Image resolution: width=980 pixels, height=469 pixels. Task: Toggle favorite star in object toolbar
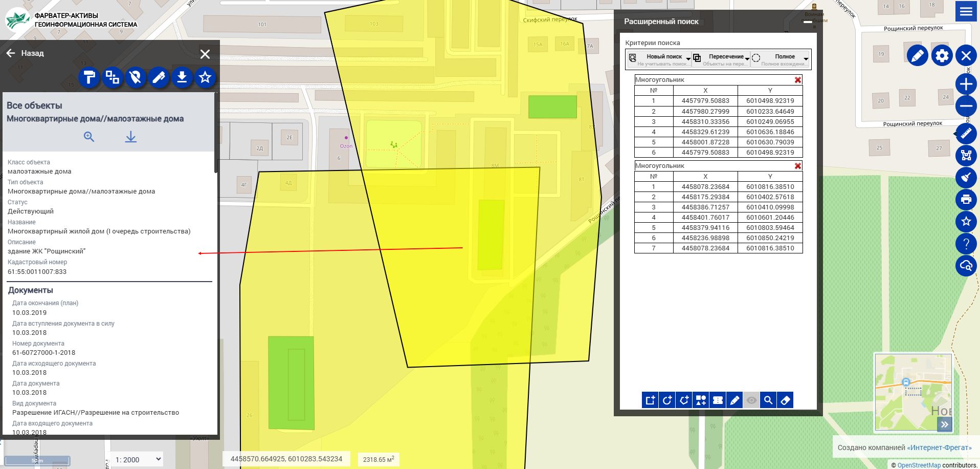coord(205,78)
